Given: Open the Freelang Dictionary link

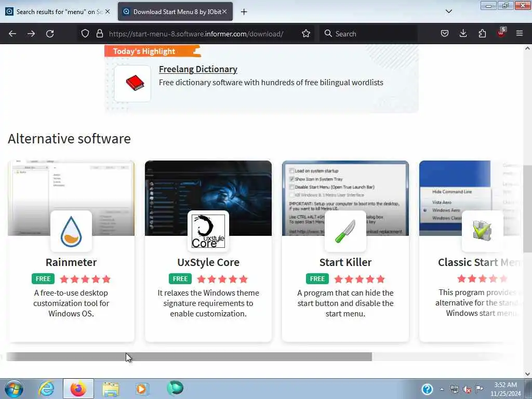Looking at the screenshot, I should [198, 69].
